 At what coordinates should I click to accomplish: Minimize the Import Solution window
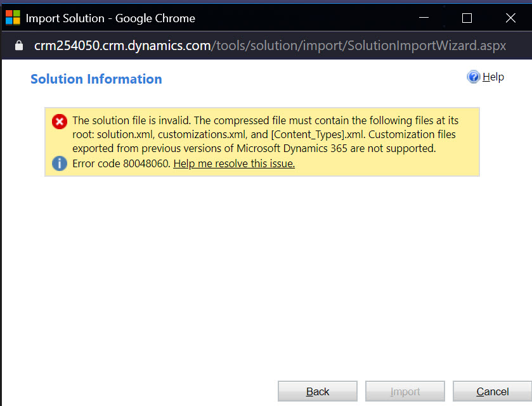point(424,18)
